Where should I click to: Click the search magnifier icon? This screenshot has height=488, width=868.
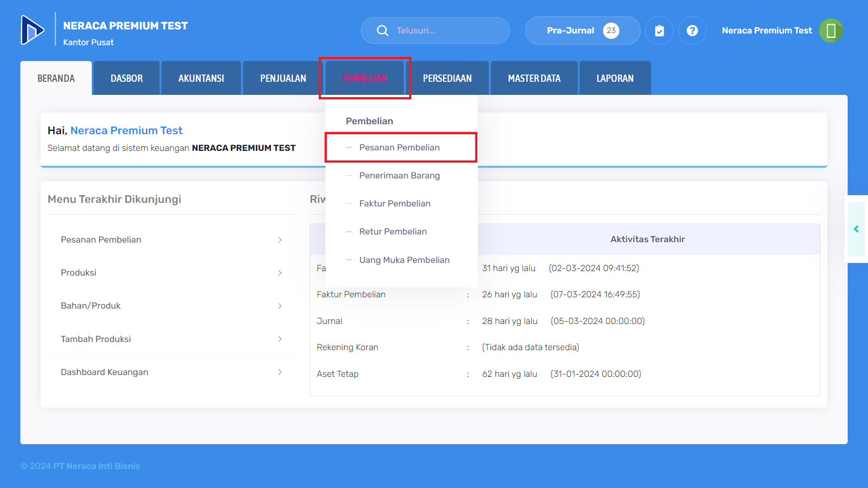click(382, 30)
